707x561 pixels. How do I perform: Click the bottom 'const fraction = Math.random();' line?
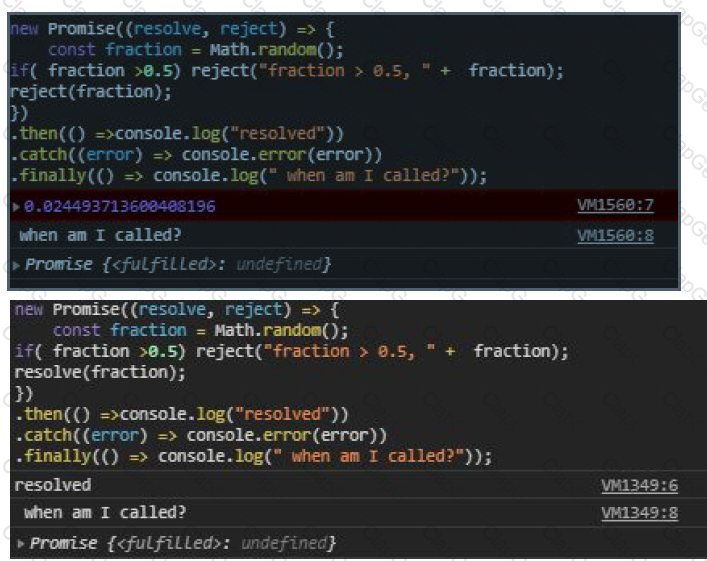(201, 331)
